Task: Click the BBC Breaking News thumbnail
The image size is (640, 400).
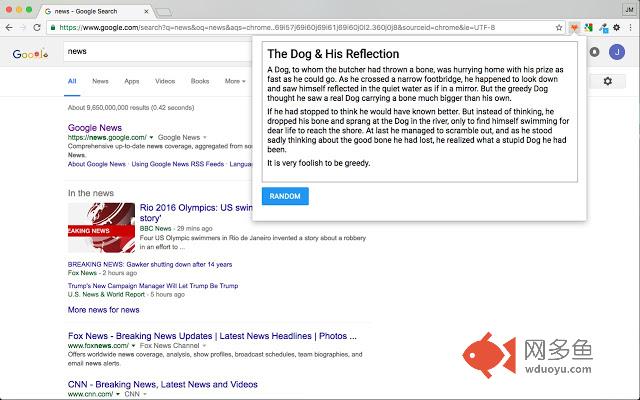Action: (101, 227)
